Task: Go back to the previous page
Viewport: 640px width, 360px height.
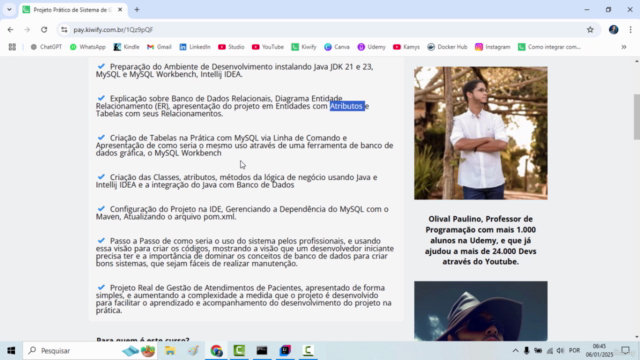Action: tap(10, 29)
